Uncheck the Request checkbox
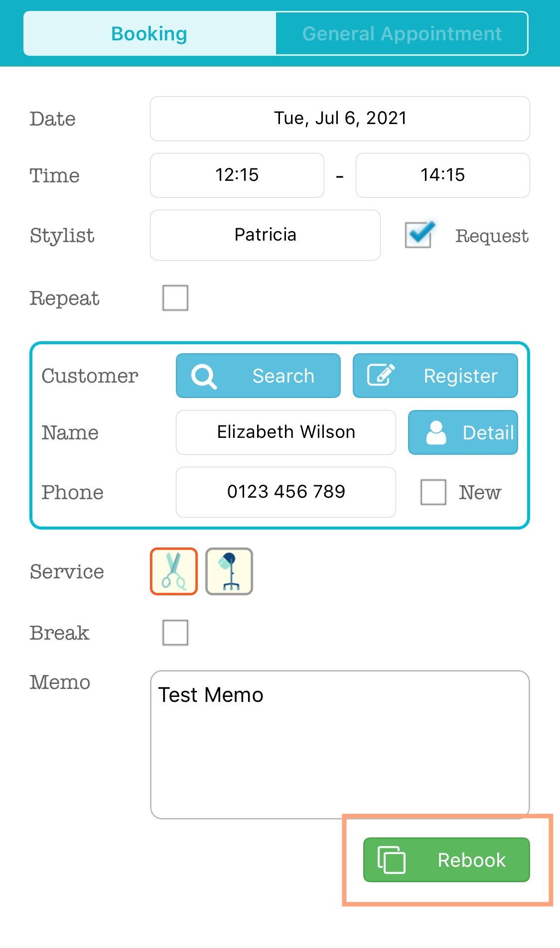The height and width of the screenshot is (948, 560). point(419,235)
